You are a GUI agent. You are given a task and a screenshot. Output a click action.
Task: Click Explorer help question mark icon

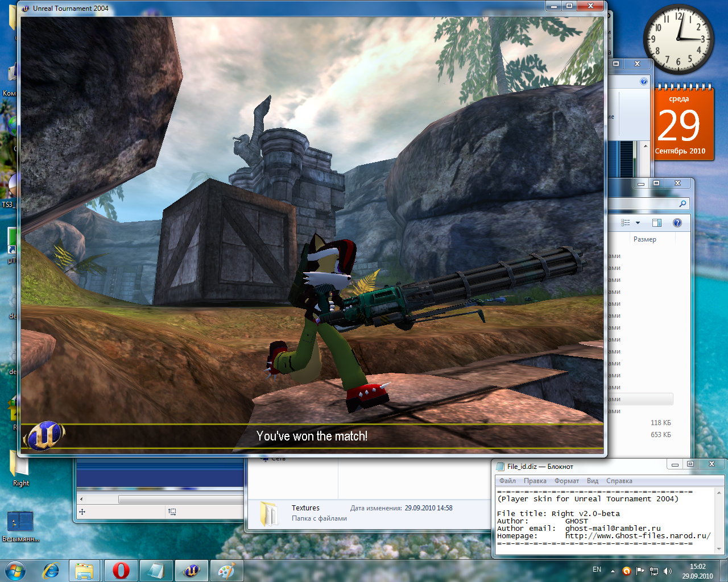(x=677, y=223)
